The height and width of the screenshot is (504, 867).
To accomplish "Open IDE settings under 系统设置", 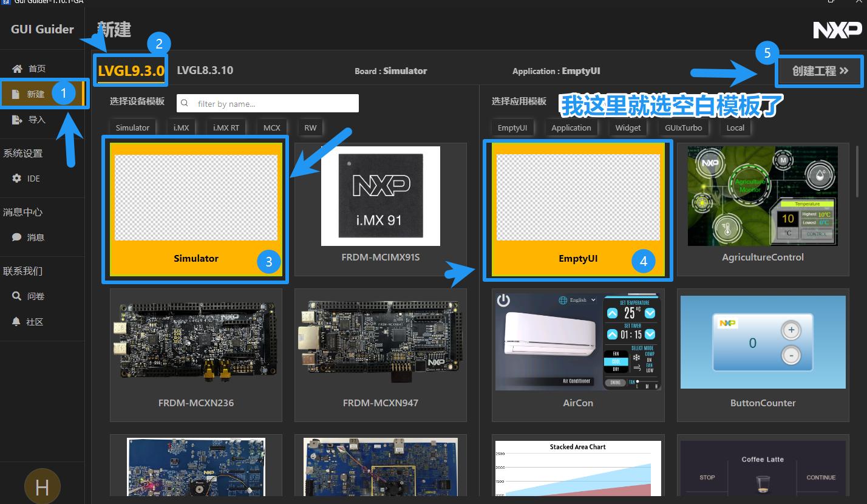I will [x=33, y=179].
